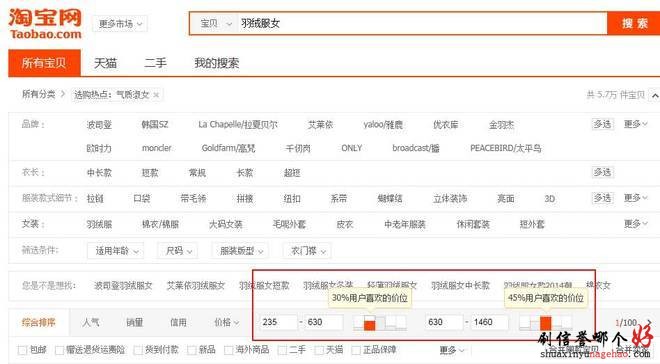660x364 pixels.
Task: Click the orange 搜索 button
Action: click(x=634, y=24)
